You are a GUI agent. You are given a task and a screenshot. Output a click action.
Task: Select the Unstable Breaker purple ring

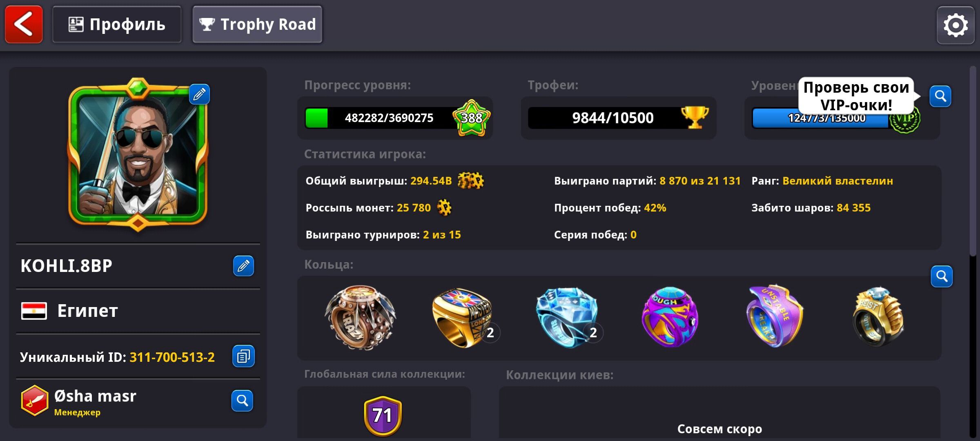[x=774, y=316]
